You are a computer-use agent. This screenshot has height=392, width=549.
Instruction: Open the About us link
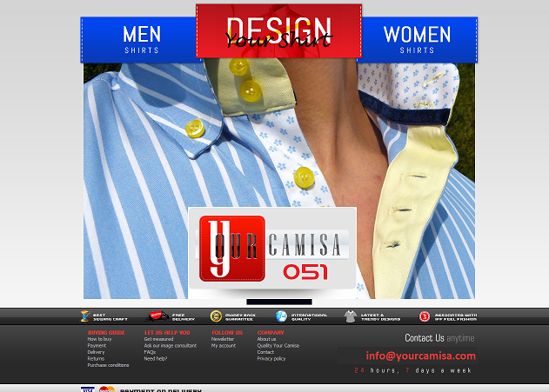[266, 339]
